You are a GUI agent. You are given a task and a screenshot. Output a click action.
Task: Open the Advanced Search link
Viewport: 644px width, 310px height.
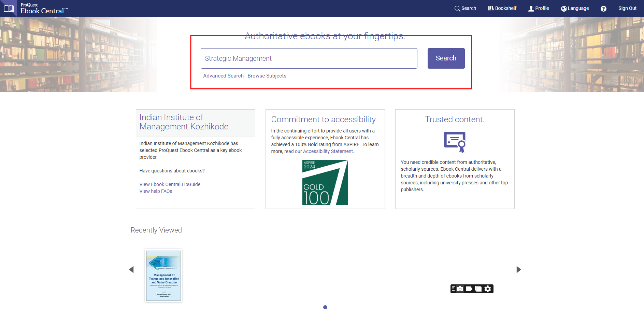tap(223, 76)
